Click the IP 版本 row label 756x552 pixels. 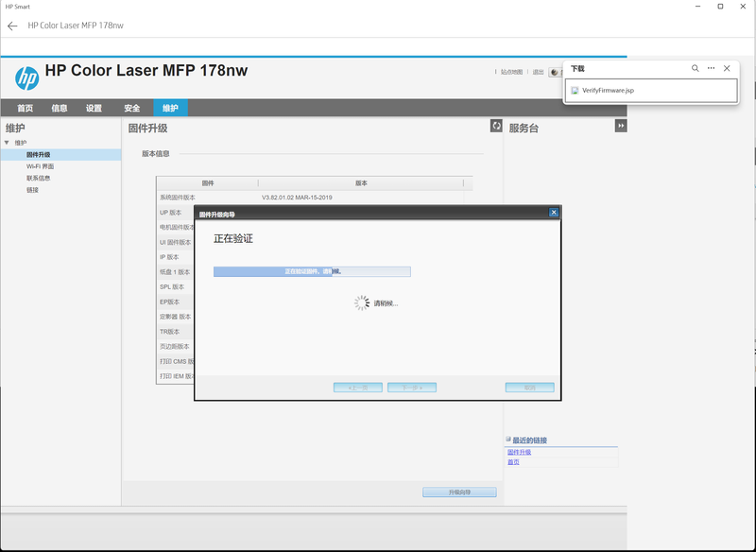[x=169, y=257]
